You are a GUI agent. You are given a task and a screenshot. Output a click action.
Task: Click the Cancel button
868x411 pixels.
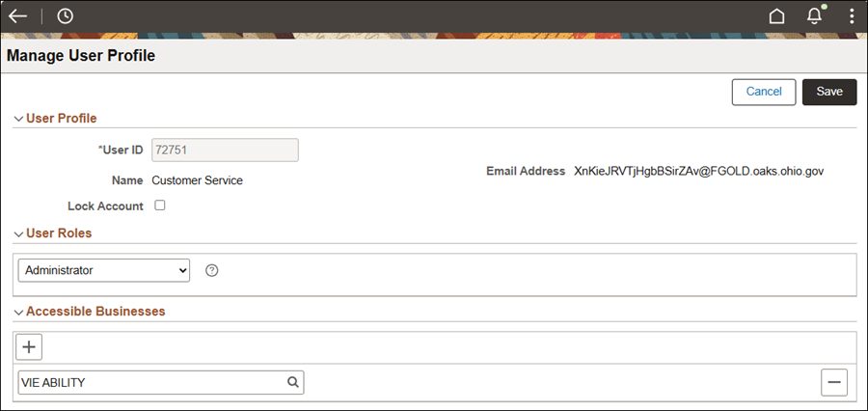pyautogui.click(x=764, y=92)
